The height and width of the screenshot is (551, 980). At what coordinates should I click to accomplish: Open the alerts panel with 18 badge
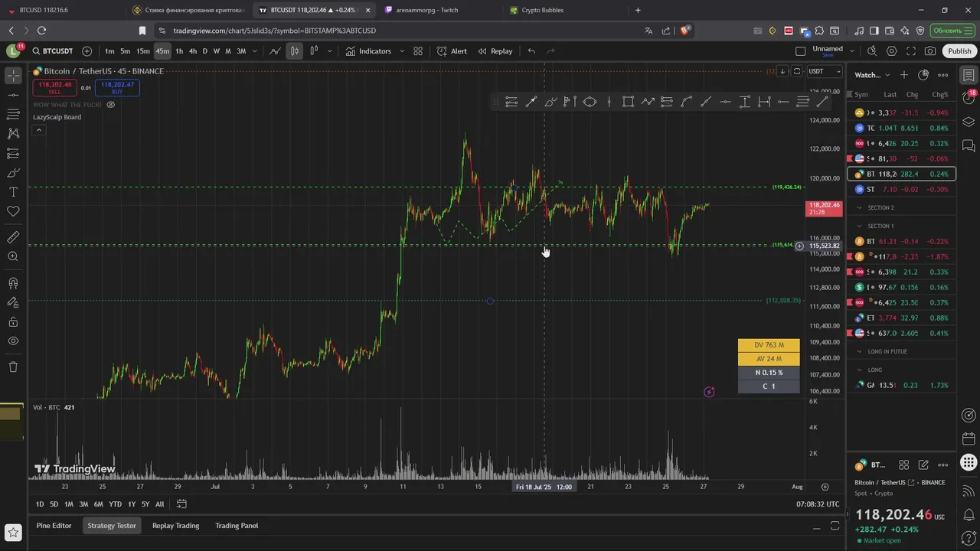pos(969,98)
